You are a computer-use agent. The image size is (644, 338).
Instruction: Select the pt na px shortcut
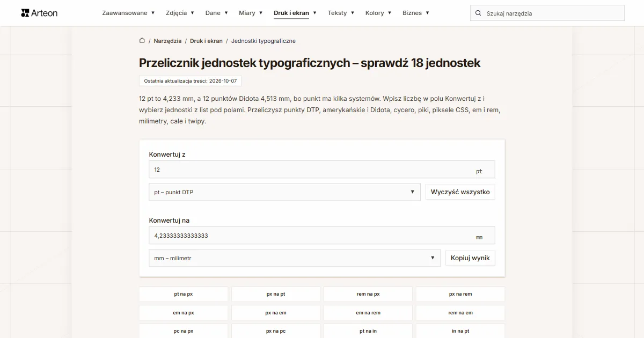(x=184, y=294)
